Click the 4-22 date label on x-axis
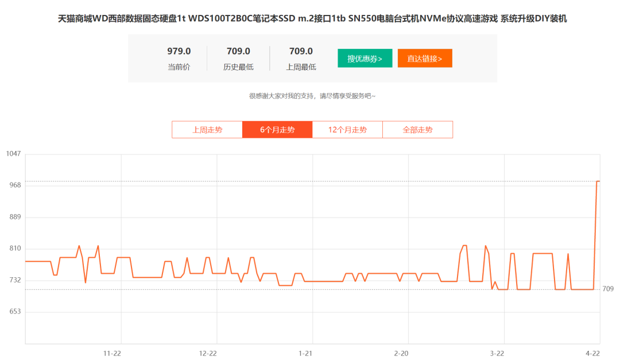Screen dimensions: 620x364 (595, 354)
